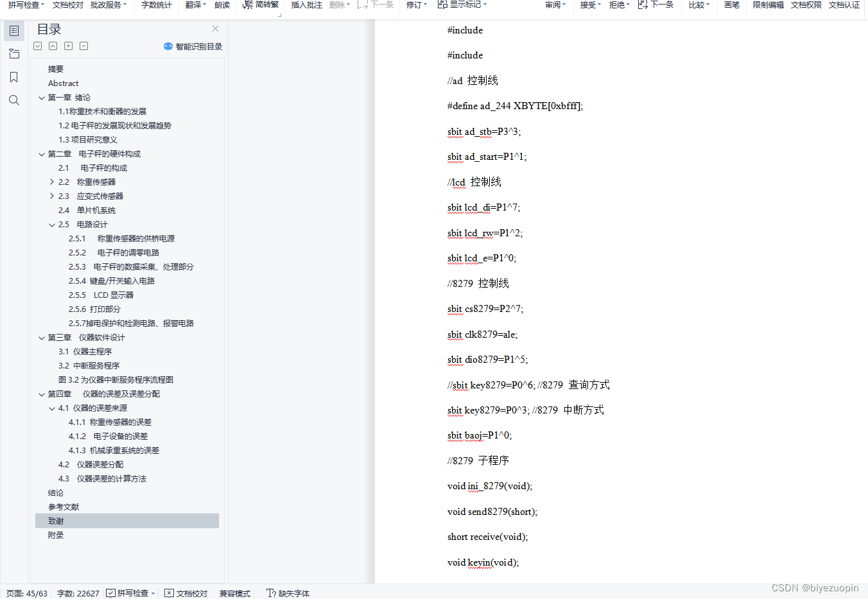This screenshot has width=868, height=599.
Task: Go to 2.5.2 电子秤的调零电路 heading
Action: click(114, 253)
